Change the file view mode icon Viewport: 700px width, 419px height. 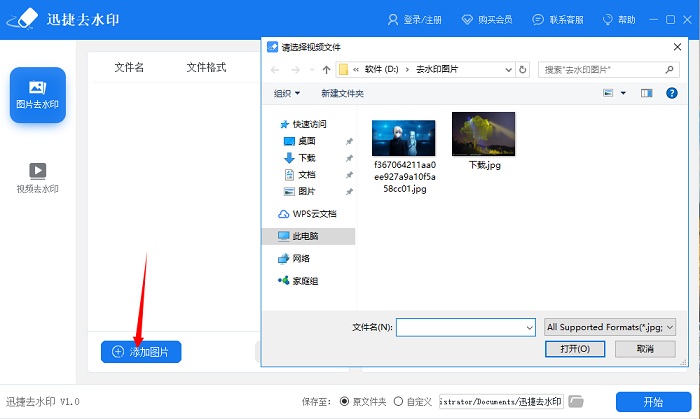coord(608,93)
